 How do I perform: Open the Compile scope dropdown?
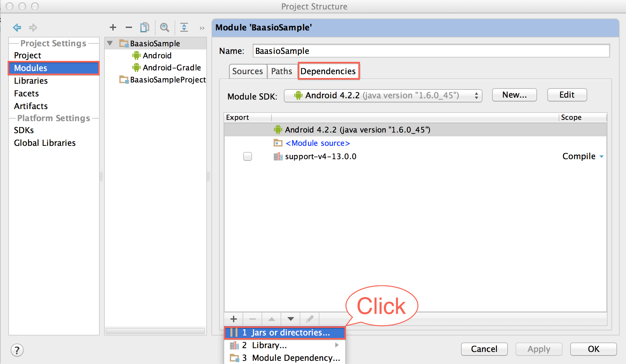pos(583,156)
